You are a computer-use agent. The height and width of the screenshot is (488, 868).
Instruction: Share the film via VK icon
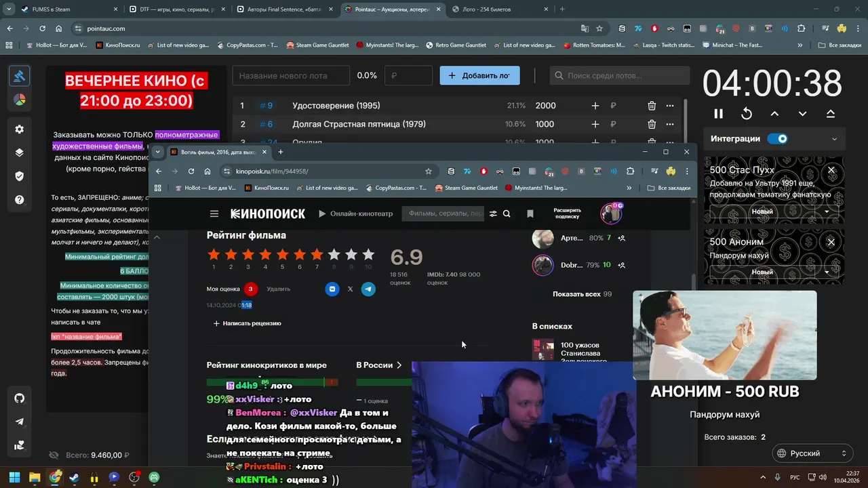coord(332,289)
